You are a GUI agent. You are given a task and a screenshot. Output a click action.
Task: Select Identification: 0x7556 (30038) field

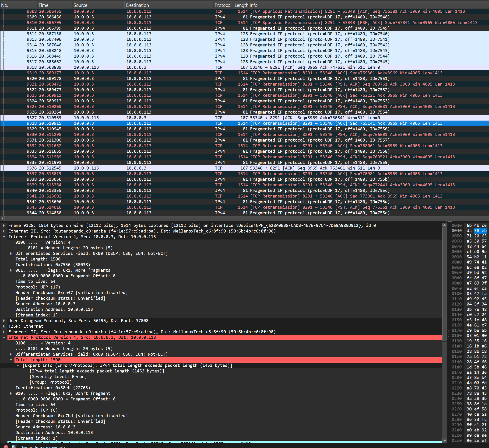53,265
